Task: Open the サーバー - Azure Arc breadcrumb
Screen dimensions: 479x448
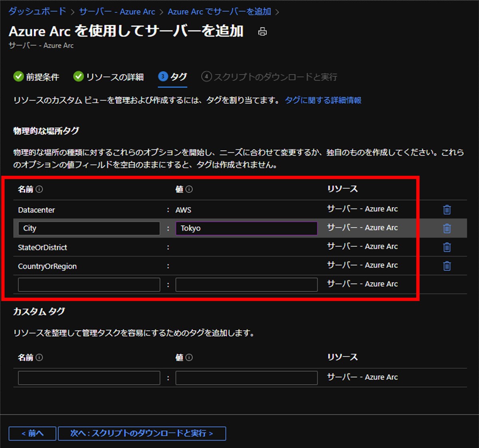Action: tap(117, 12)
